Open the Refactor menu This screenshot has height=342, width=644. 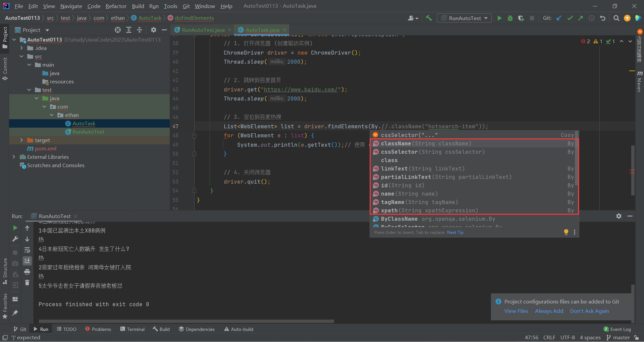116,6
